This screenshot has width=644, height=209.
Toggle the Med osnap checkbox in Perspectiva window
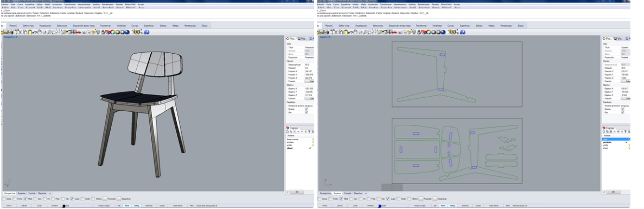pos(25,199)
